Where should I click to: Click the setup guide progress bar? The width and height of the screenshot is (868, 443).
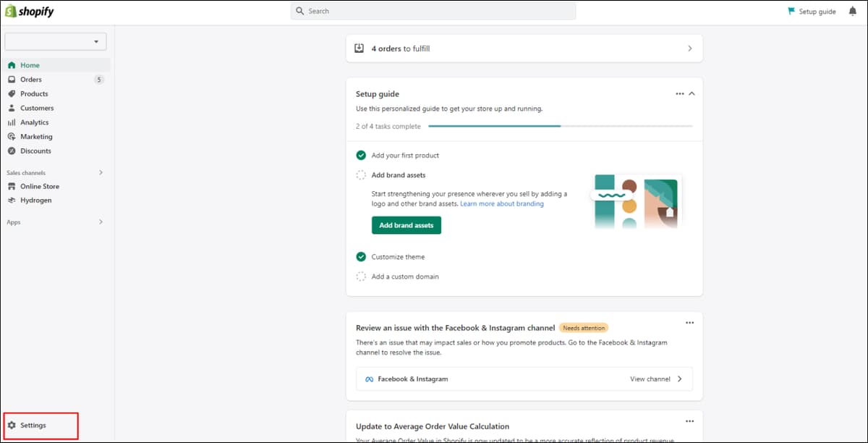[561, 126]
